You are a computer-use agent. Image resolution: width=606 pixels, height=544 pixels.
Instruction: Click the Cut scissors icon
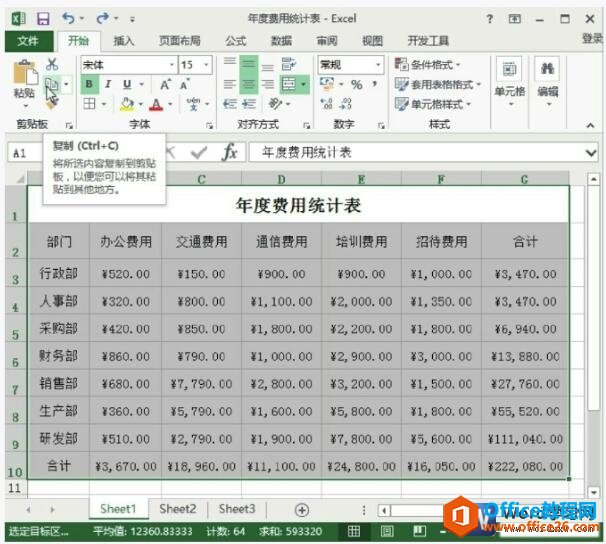pos(52,64)
